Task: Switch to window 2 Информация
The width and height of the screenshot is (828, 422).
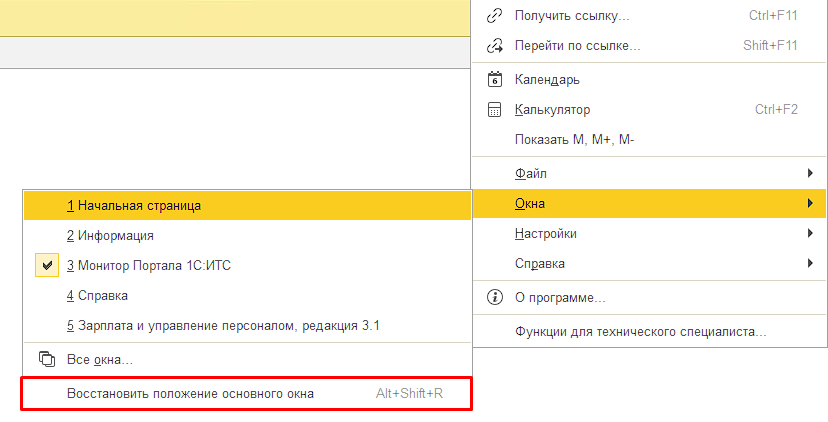Action: click(x=247, y=236)
